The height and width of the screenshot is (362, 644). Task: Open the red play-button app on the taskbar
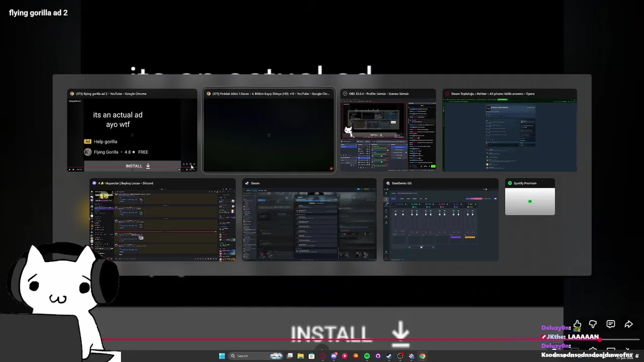pyautogui.click(x=345, y=356)
